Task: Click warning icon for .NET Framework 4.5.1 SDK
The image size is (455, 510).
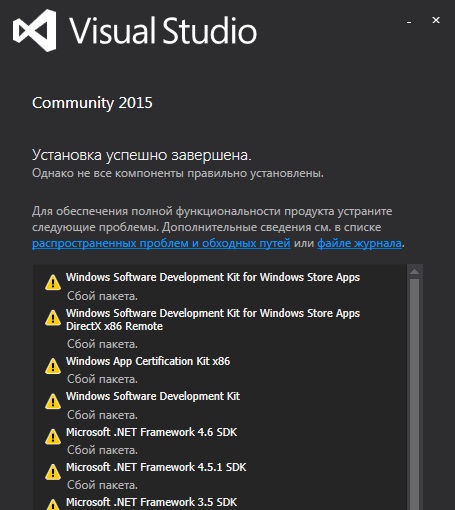Action: point(53,472)
